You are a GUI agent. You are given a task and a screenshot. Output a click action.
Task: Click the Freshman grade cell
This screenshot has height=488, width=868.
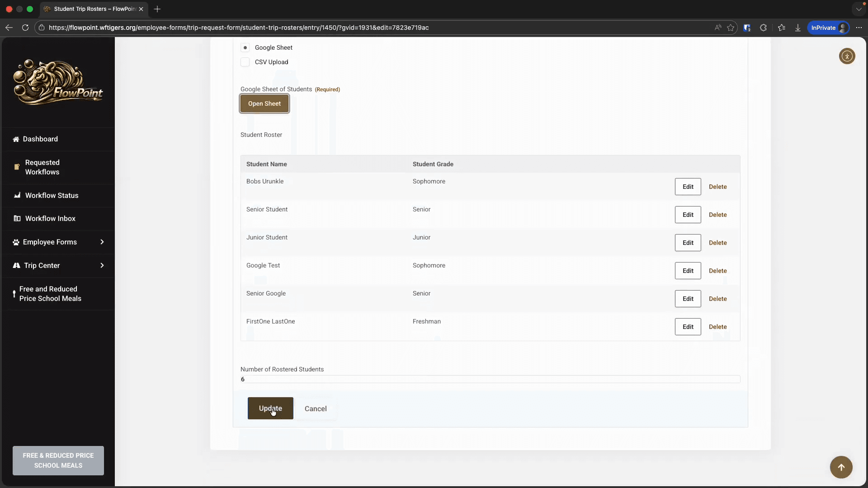point(426,321)
